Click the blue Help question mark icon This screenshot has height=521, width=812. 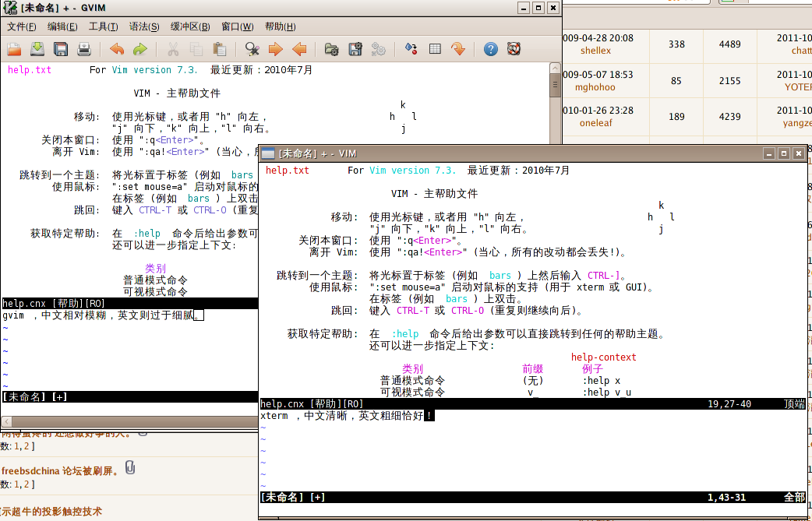click(x=490, y=49)
